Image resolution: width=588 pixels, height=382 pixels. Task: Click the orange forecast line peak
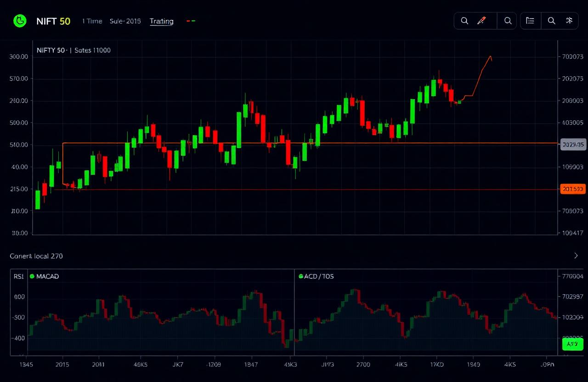491,56
